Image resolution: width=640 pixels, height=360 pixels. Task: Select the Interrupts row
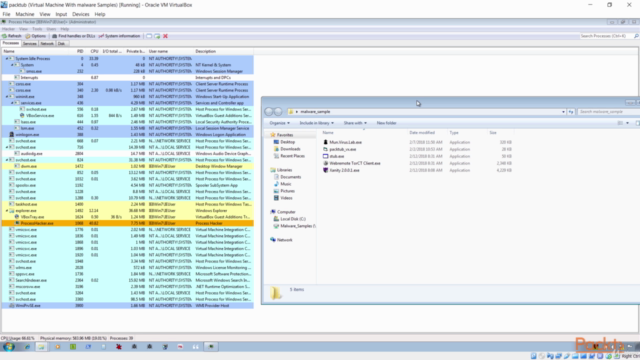pos(127,78)
